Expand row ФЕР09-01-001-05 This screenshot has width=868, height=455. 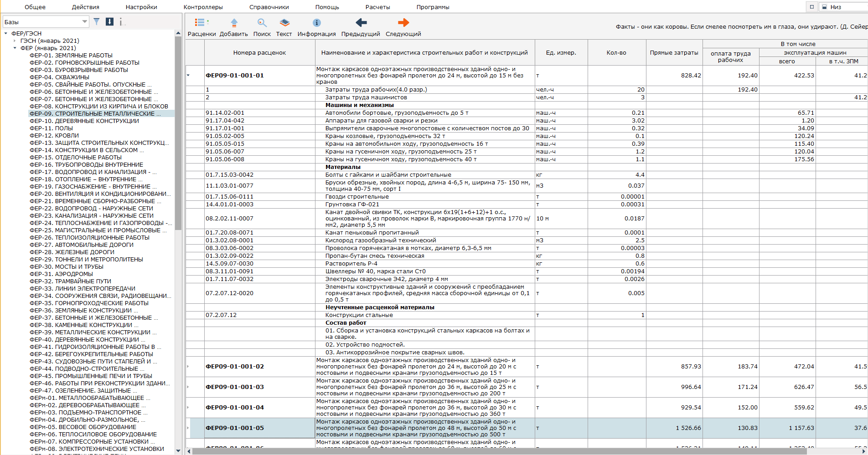188,428
